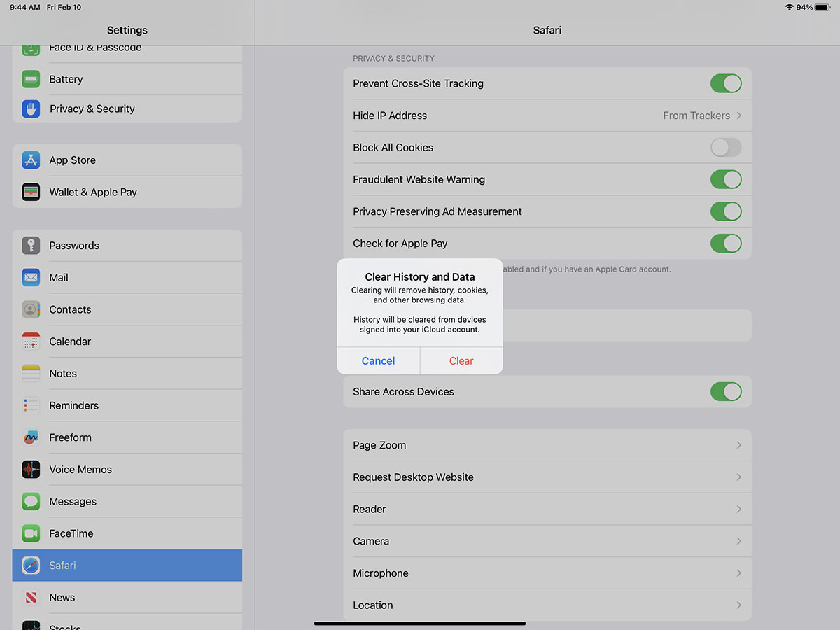
Task: Tap the Location label
Action: coord(373,605)
